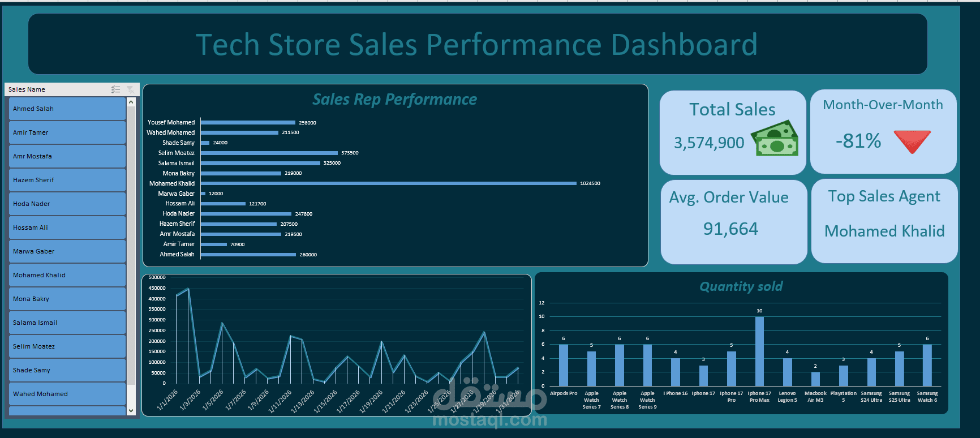Filter by Amr Mostafa
The height and width of the screenshot is (438, 980).
pos(67,156)
